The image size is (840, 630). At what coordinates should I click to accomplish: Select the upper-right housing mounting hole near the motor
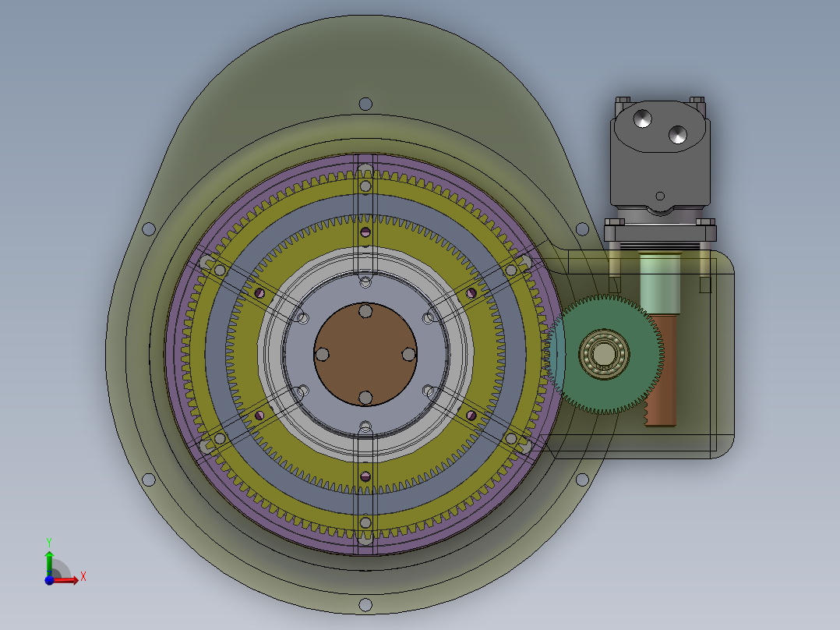(581, 229)
